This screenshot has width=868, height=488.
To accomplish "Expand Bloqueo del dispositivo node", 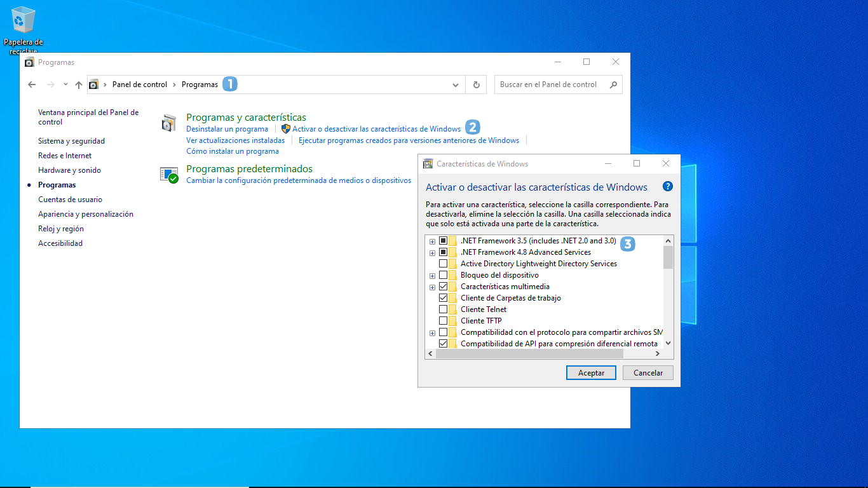I will 432,276.
